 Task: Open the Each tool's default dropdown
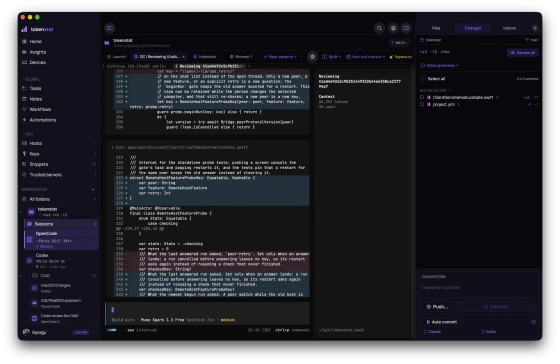[x=366, y=56]
